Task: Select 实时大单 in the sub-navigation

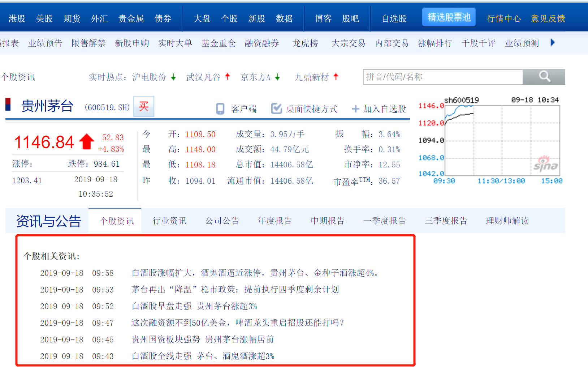Action: point(175,43)
